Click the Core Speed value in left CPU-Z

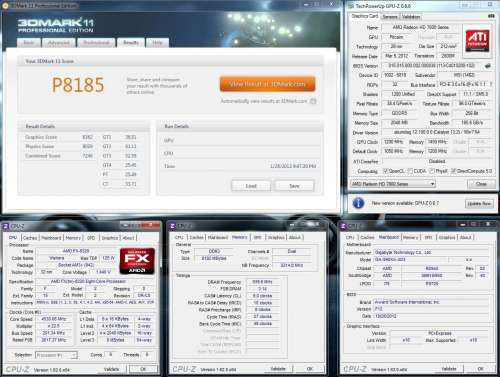(53, 319)
